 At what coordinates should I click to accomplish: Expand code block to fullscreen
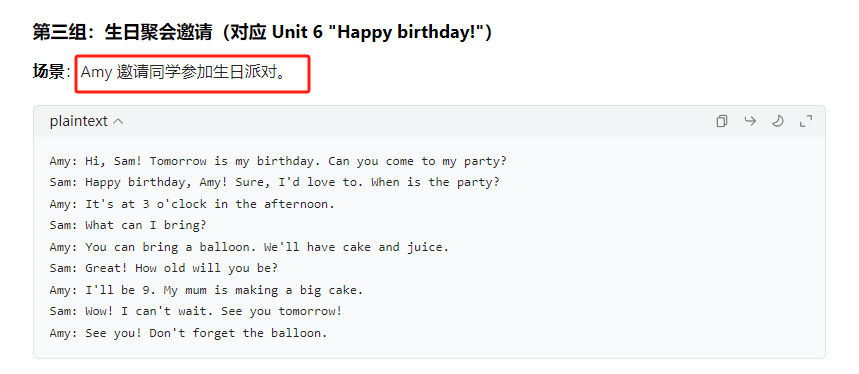pyautogui.click(x=806, y=121)
